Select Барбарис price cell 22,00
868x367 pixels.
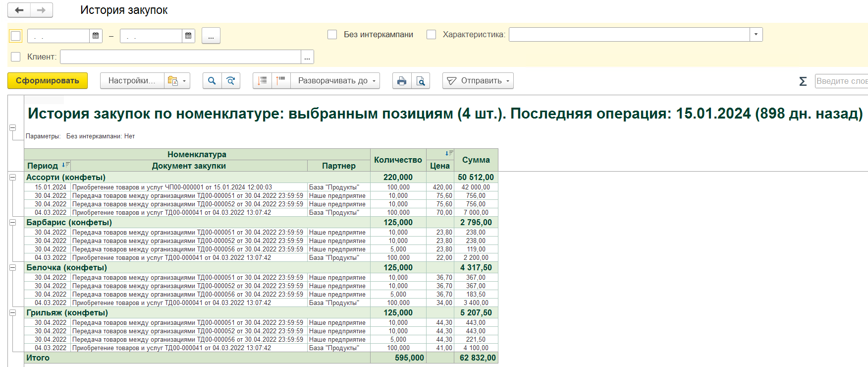click(x=440, y=257)
